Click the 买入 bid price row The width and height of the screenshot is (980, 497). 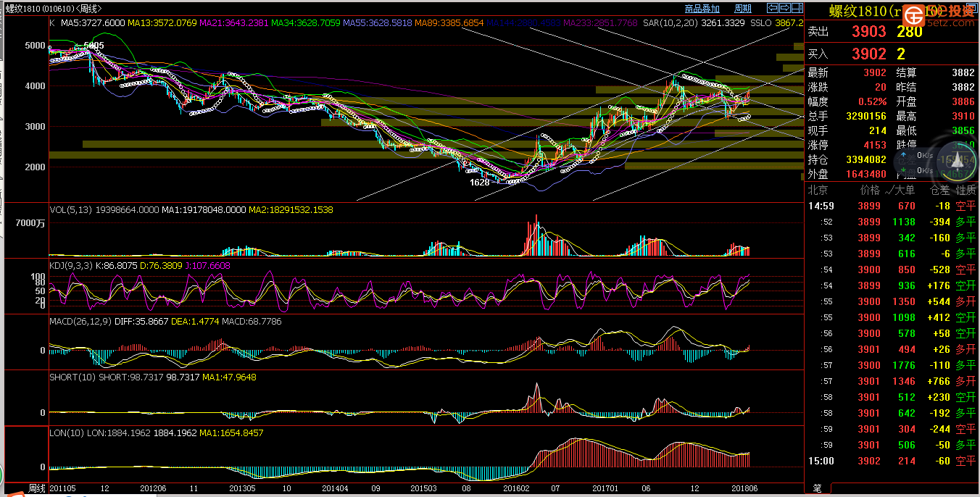[x=892, y=54]
